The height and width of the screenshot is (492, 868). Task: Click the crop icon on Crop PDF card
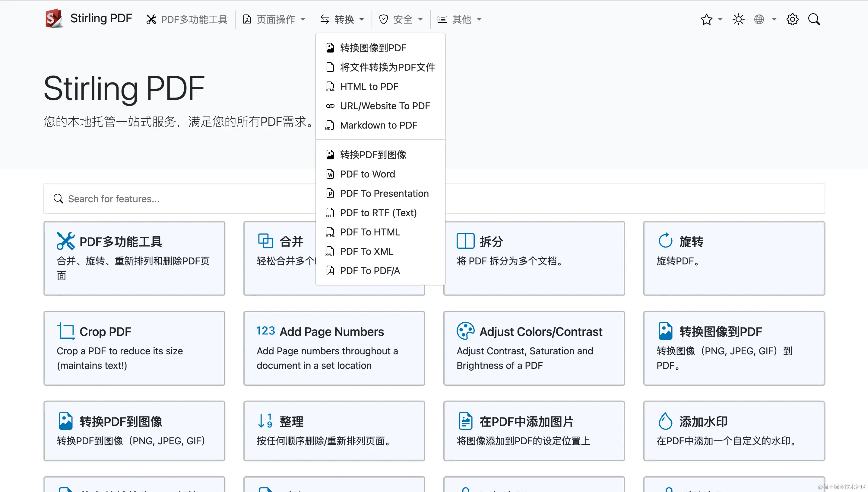click(x=65, y=331)
